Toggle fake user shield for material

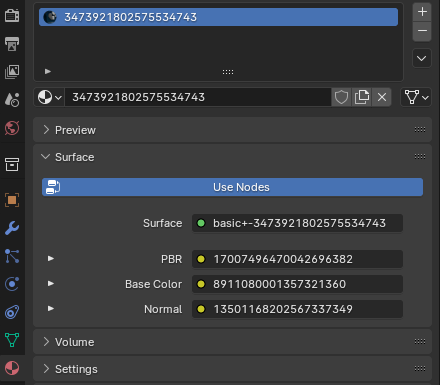tap(341, 97)
